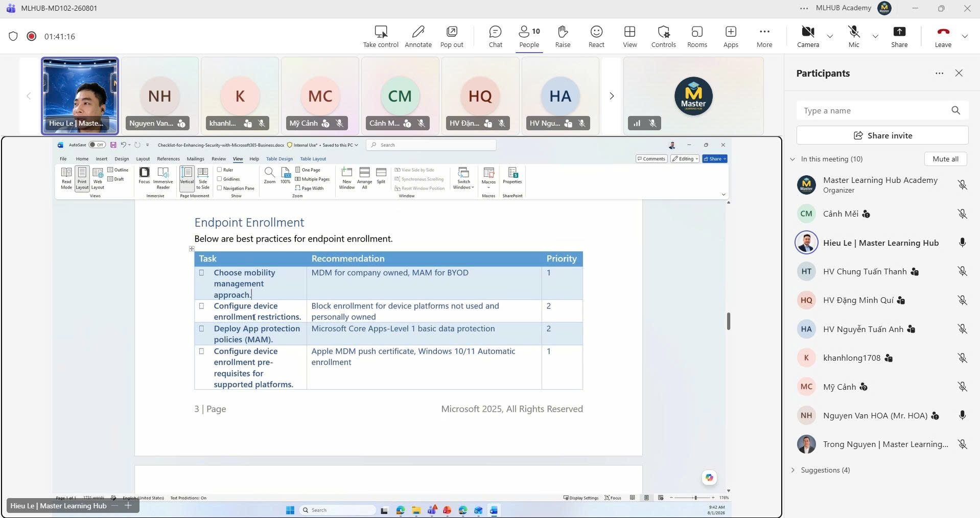Raise your hand in the meeting
980x518 pixels.
(x=563, y=36)
